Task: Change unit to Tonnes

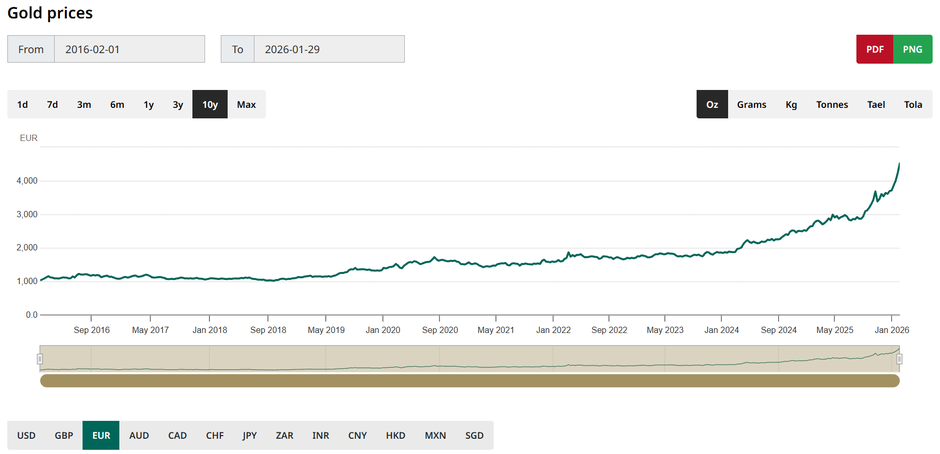Action: (x=831, y=105)
